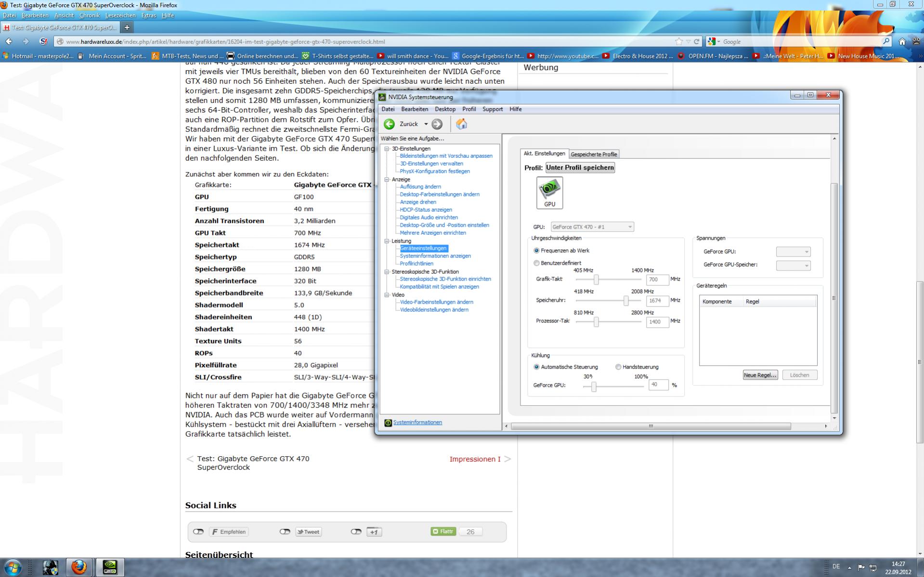Select the GPU graphics card icon

coord(549,192)
